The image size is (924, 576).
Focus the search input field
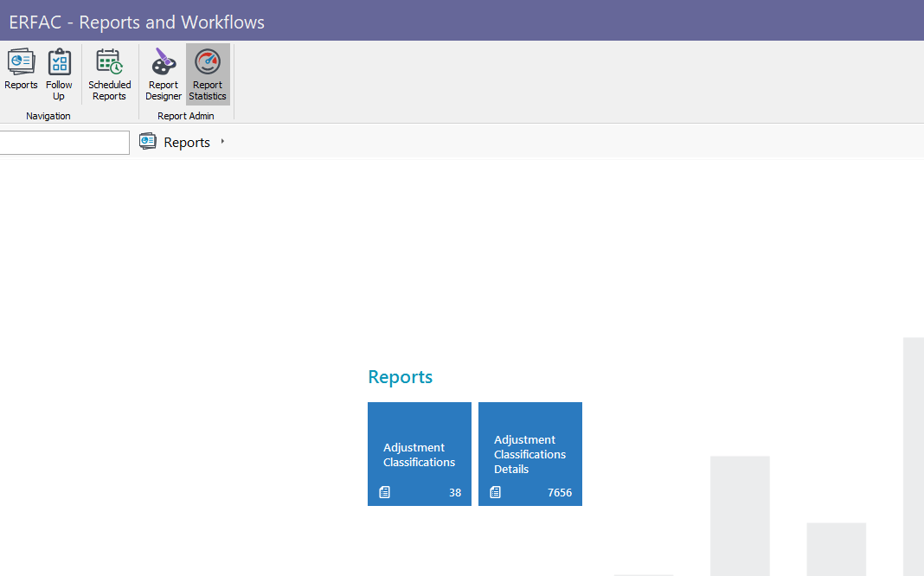pyautogui.click(x=64, y=143)
